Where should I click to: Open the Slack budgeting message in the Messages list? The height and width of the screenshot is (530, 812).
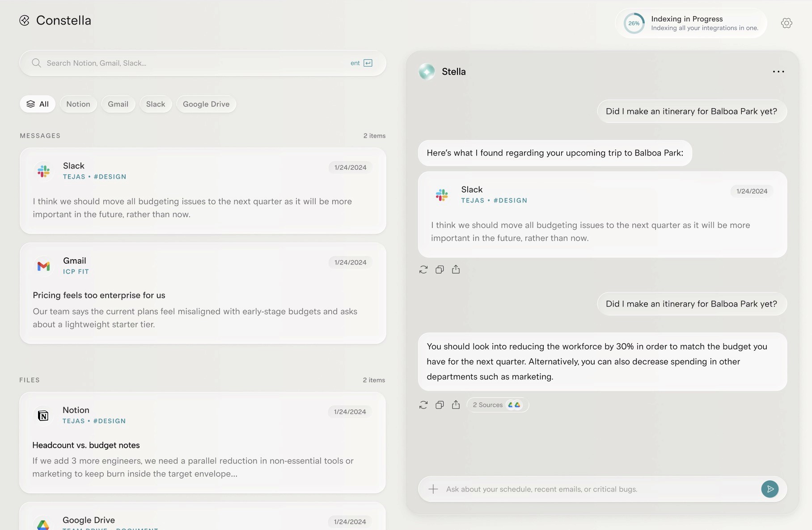click(x=203, y=191)
